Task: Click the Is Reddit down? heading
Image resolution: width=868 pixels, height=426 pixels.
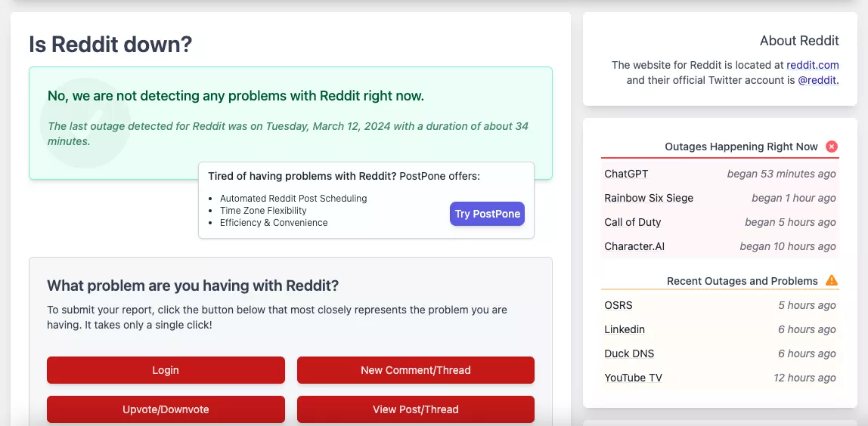Action: pyautogui.click(x=110, y=45)
